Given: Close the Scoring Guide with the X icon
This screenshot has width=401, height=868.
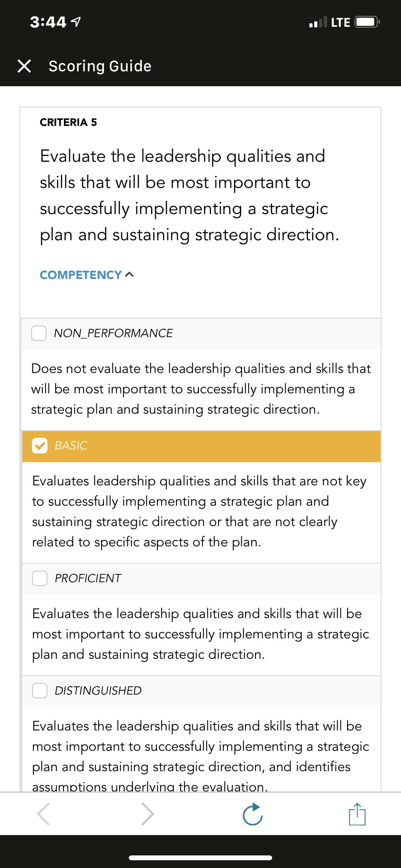Looking at the screenshot, I should click(x=24, y=66).
